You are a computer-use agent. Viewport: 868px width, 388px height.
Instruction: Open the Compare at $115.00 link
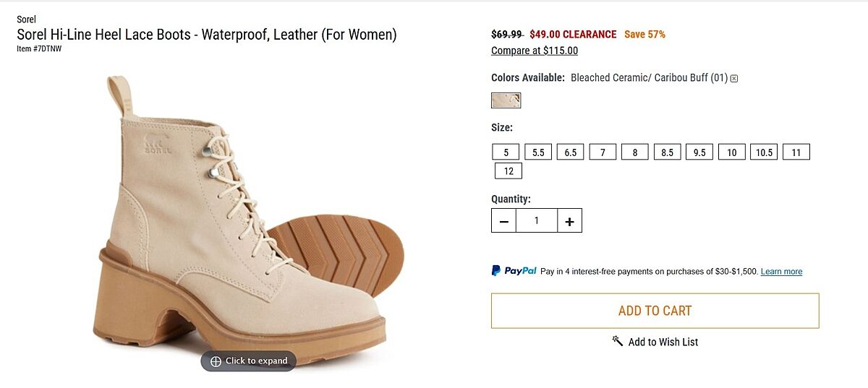(x=535, y=51)
